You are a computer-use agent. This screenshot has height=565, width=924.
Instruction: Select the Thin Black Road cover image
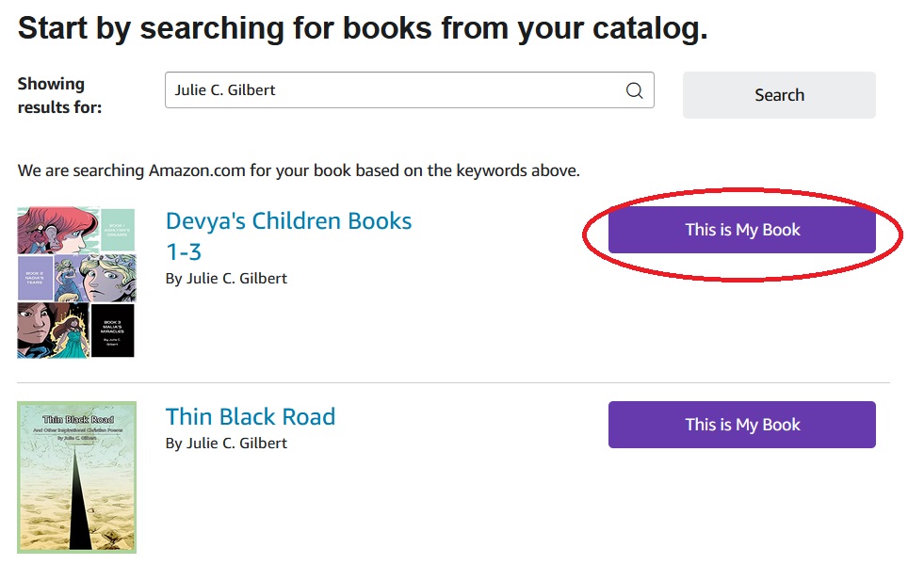click(x=76, y=477)
